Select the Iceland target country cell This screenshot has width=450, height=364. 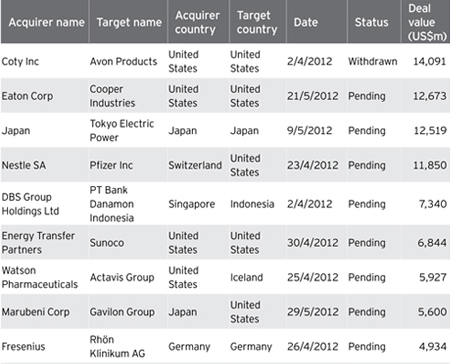[x=246, y=277]
